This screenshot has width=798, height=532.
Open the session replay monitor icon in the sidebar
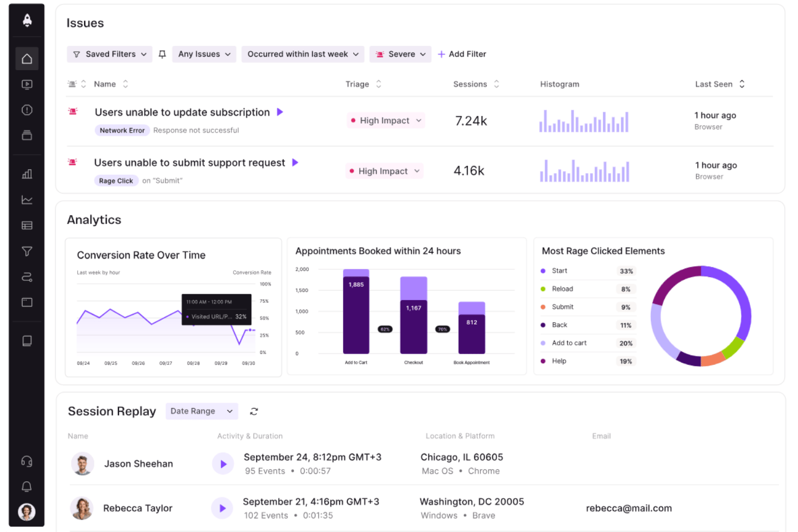click(27, 85)
